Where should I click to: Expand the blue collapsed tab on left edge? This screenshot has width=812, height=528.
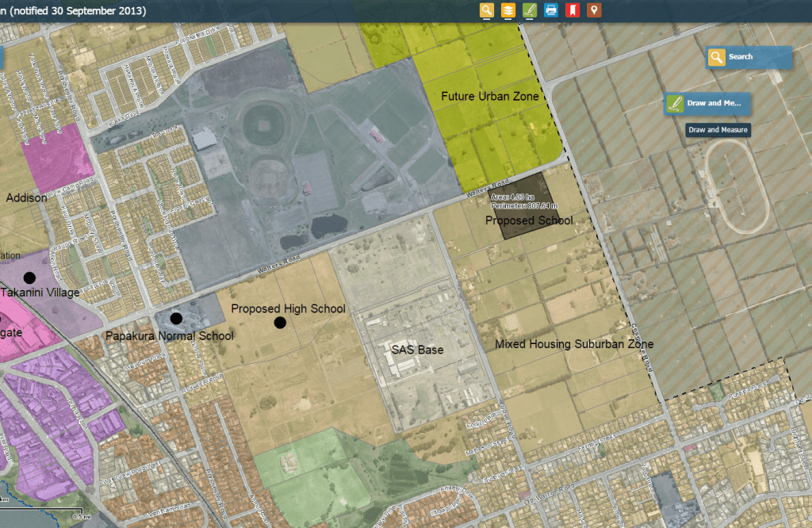pyautogui.click(x=2, y=58)
